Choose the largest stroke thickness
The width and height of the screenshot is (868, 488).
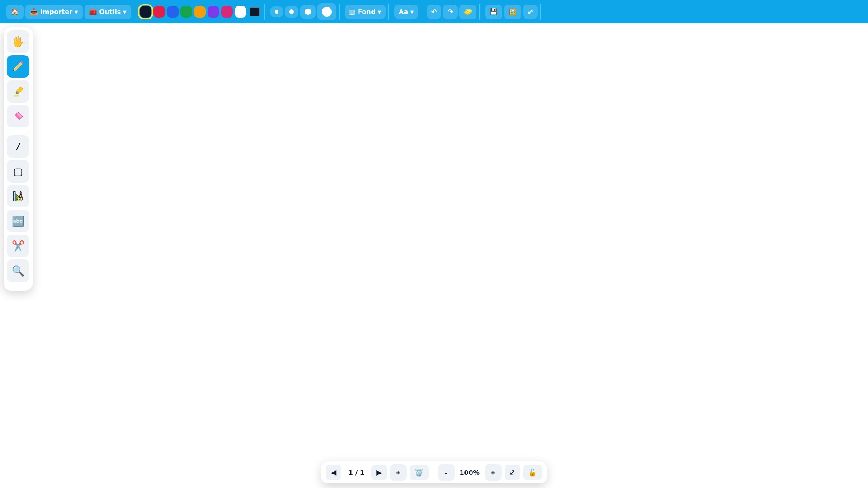point(327,12)
